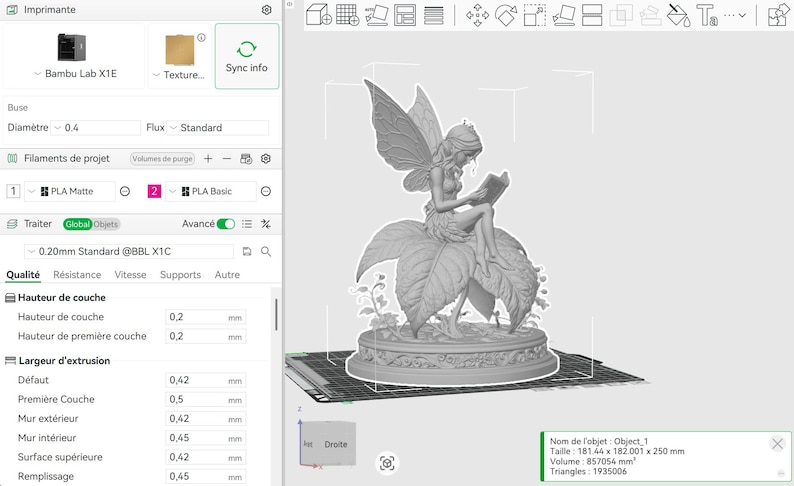The height and width of the screenshot is (486, 794).
Task: Select the Move tool
Action: pyautogui.click(x=477, y=15)
